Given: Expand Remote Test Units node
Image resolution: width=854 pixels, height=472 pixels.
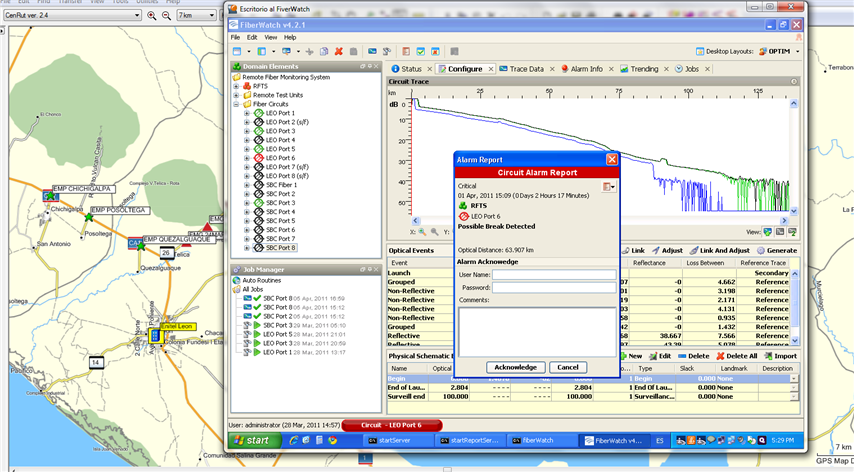Looking at the screenshot, I should [236, 95].
